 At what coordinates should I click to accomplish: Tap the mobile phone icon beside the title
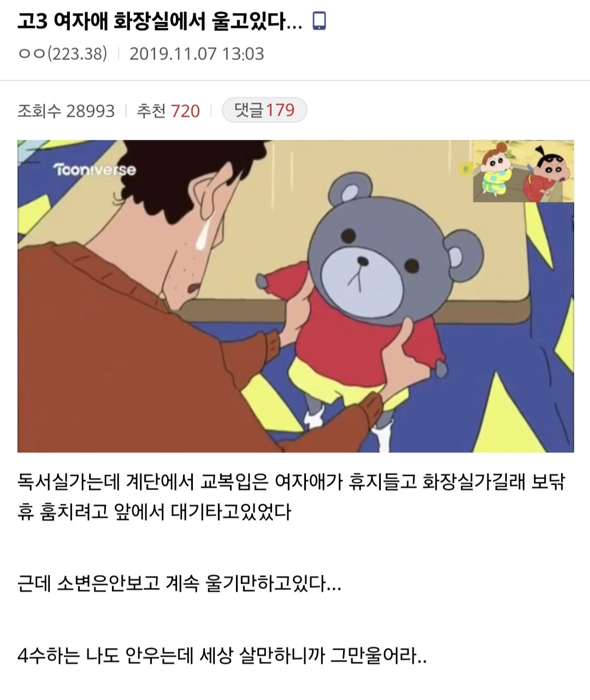click(x=318, y=21)
